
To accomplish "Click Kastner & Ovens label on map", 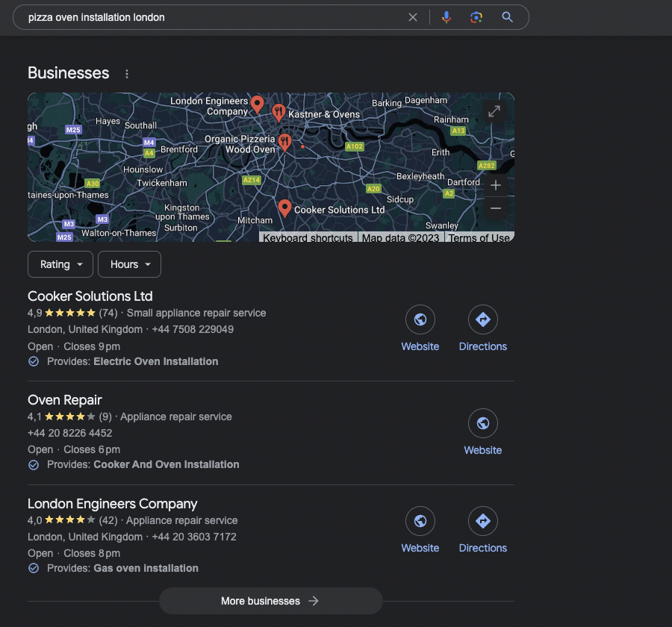I will (324, 114).
